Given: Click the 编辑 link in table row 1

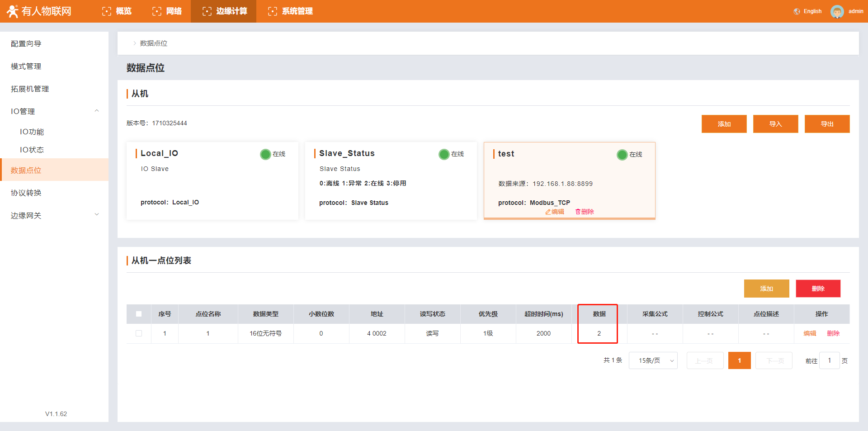Looking at the screenshot, I should click(x=809, y=333).
